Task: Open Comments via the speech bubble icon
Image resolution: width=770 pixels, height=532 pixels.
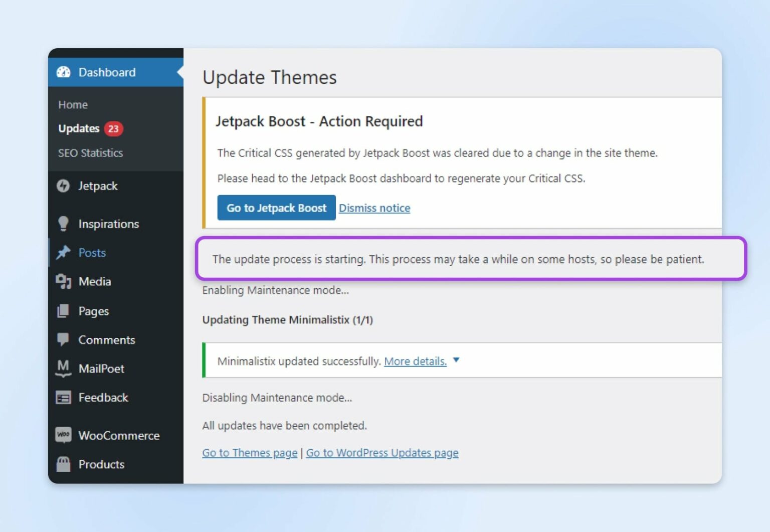Action: [x=63, y=339]
